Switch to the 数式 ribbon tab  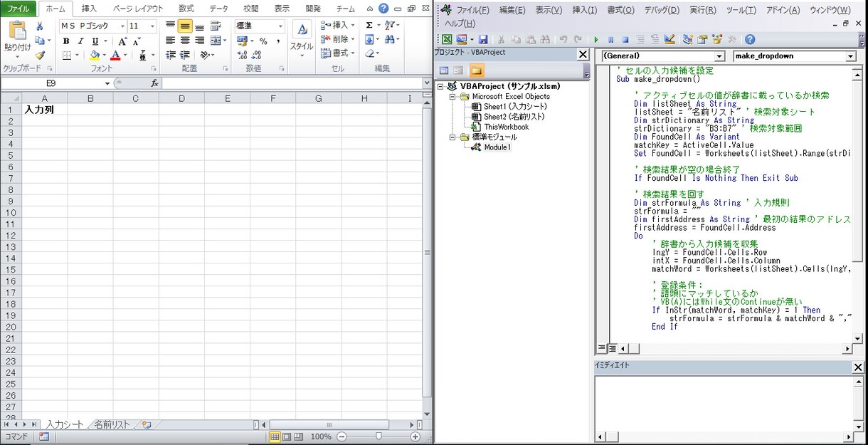pyautogui.click(x=186, y=9)
